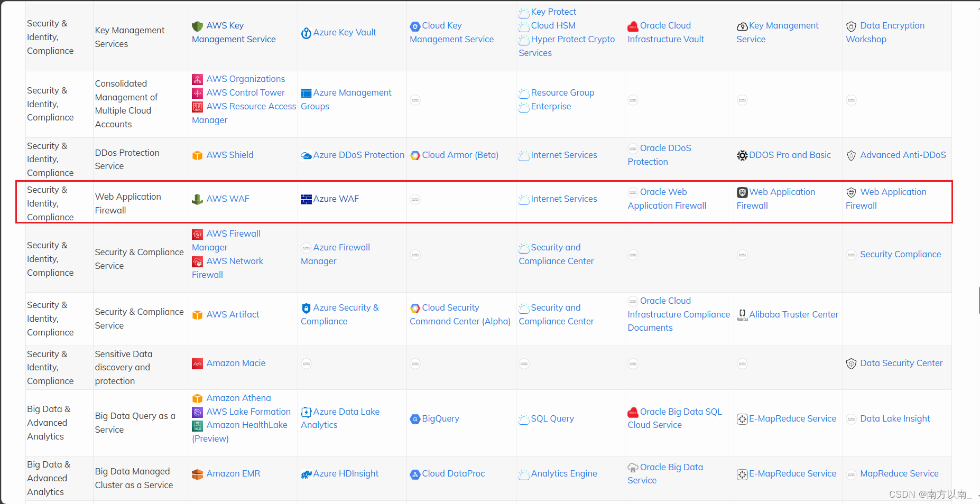
Task: Open the Cloud Armor (Beta) link
Action: pyautogui.click(x=460, y=155)
